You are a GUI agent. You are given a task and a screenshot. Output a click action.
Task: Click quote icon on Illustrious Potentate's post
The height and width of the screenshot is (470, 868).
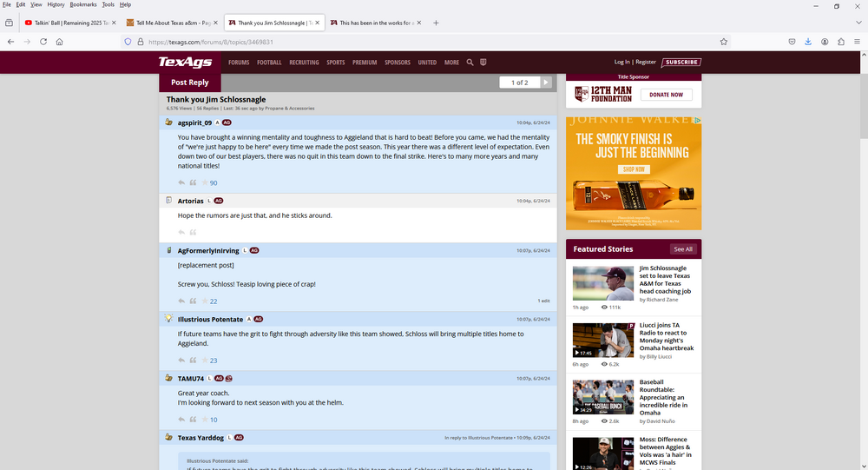[x=193, y=361]
